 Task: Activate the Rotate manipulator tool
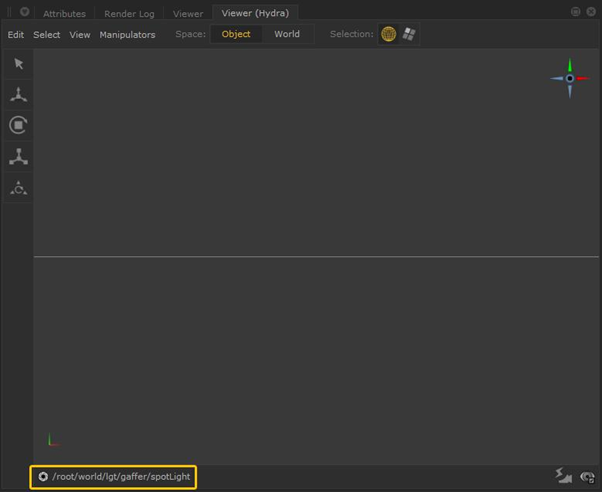(18, 126)
